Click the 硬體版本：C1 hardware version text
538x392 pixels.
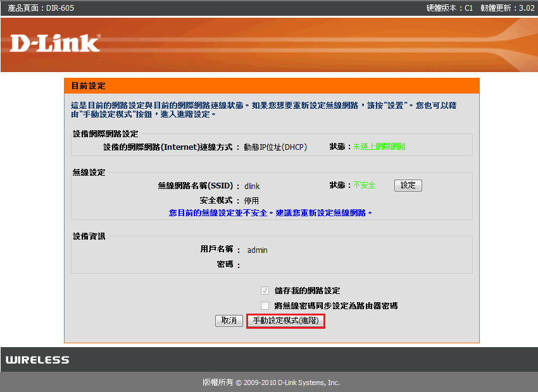[x=449, y=8]
